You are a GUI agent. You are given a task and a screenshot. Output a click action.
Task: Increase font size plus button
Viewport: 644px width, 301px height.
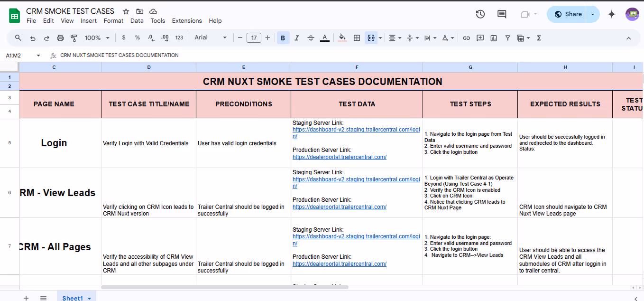[x=267, y=38]
